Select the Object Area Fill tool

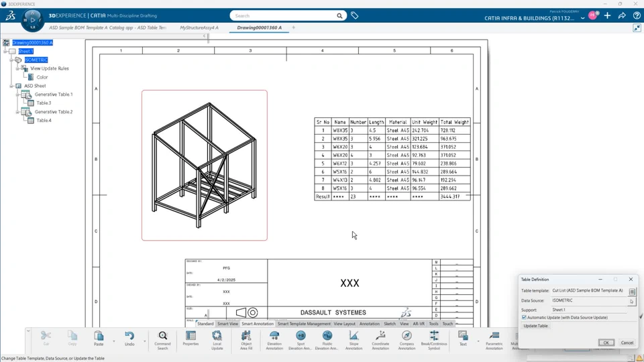point(246,341)
